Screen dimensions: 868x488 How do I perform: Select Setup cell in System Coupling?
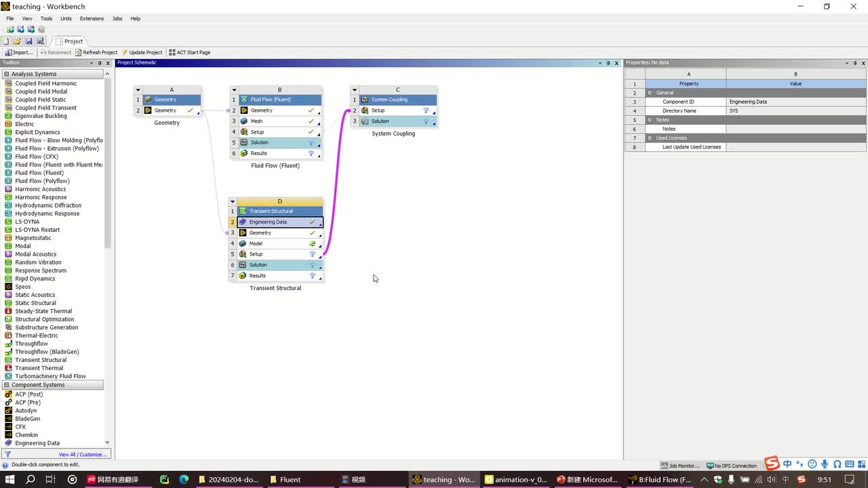[x=397, y=110]
